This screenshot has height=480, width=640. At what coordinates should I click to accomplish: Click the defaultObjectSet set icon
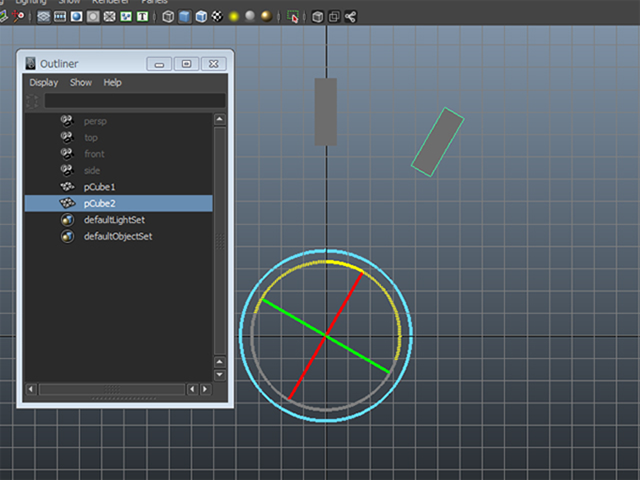pos(67,236)
